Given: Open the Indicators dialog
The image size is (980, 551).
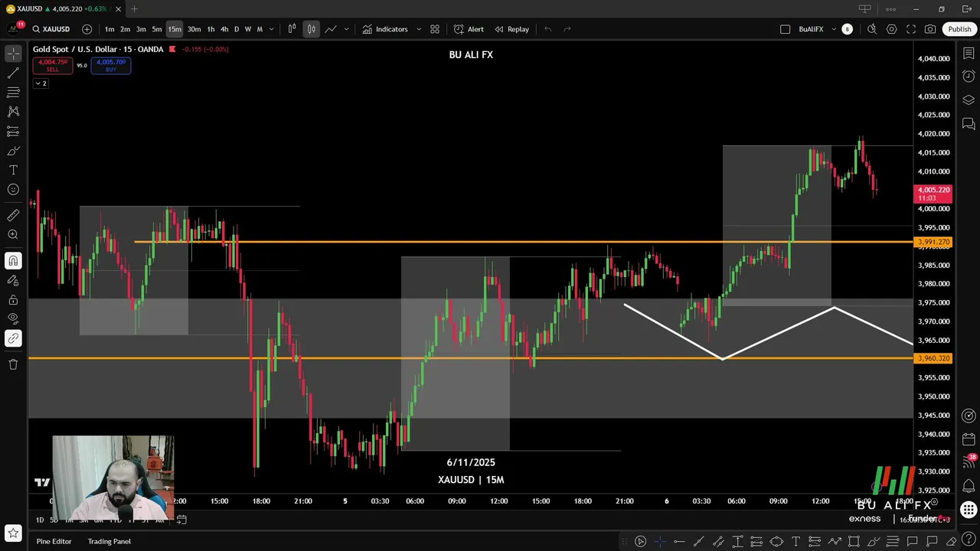Looking at the screenshot, I should [x=385, y=29].
